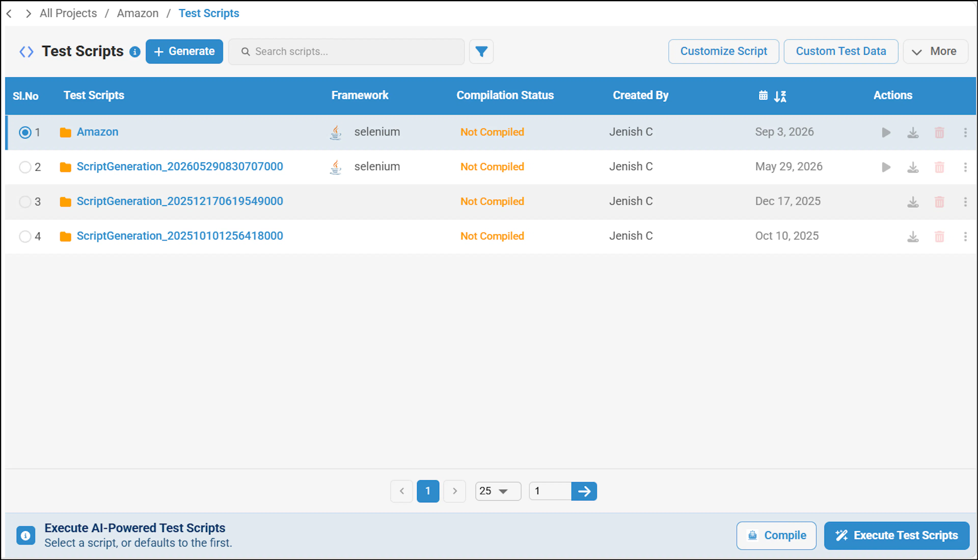Open more options for ScriptGeneration_202512170619549000
Viewport: 978px width, 560px height.
[965, 202]
